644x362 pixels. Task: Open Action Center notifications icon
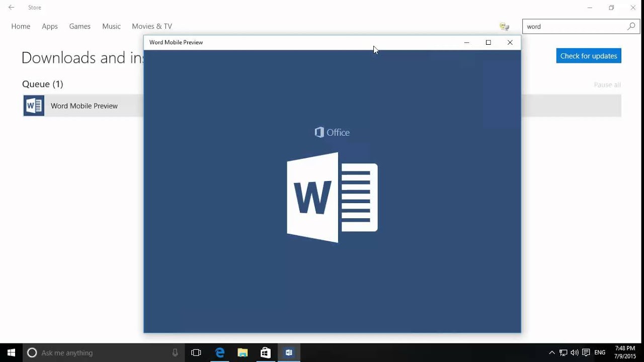click(x=586, y=352)
